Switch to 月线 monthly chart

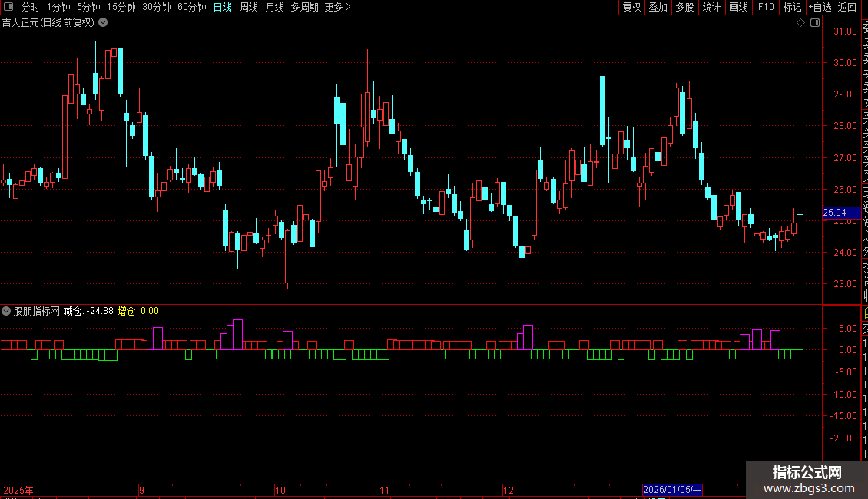tap(274, 7)
